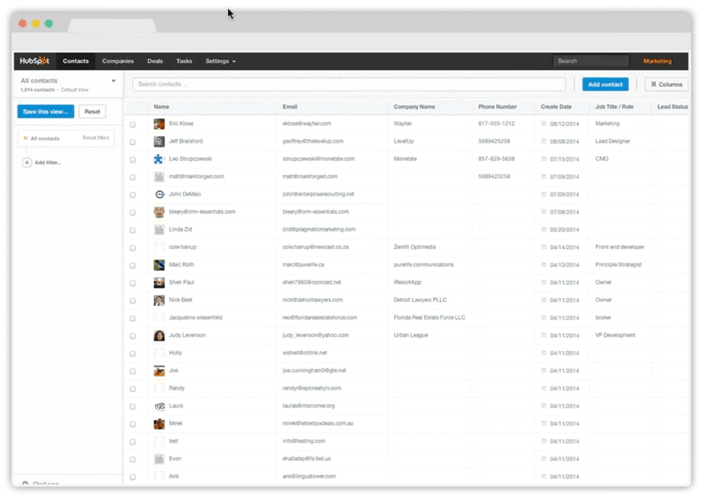
Task: Open contact Sheri Paul
Action: pos(181,282)
